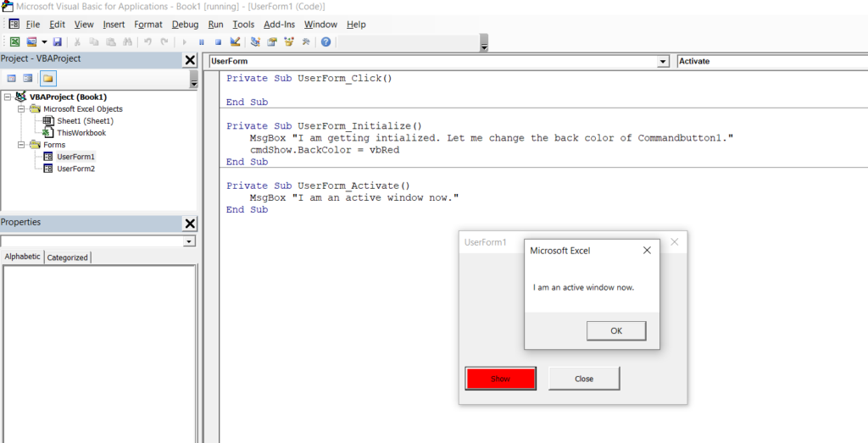868x443 pixels.
Task: Switch to the Alphabetic tab
Action: tap(23, 257)
